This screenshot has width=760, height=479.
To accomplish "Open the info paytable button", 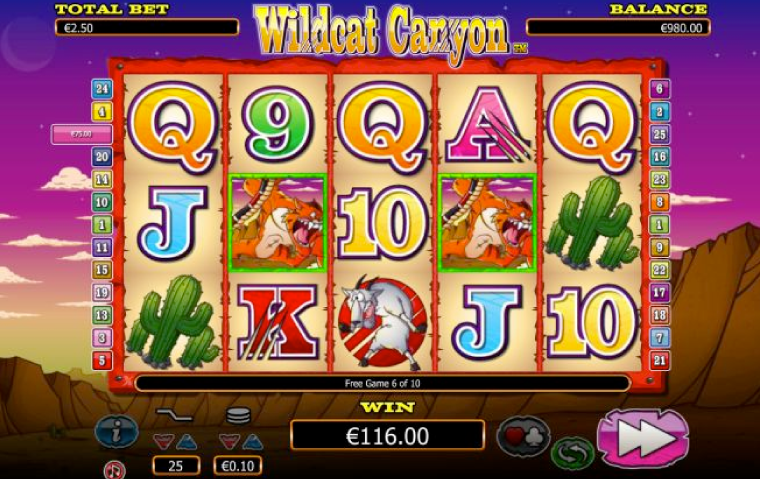I will pyautogui.click(x=116, y=431).
